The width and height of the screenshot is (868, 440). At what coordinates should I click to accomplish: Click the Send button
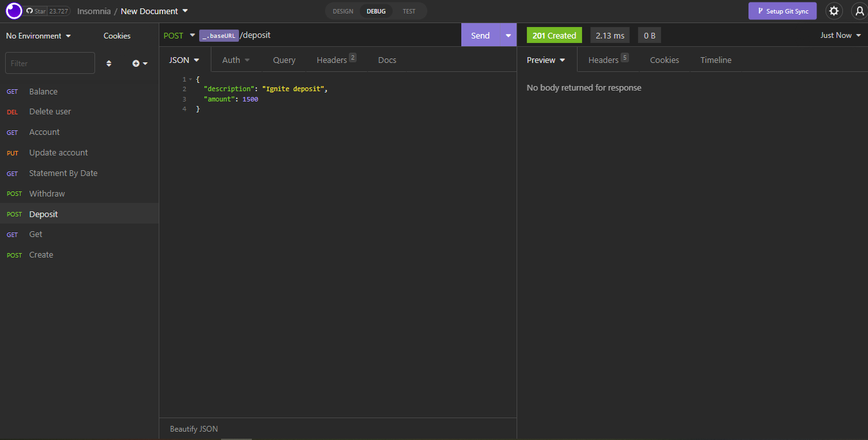pos(480,35)
